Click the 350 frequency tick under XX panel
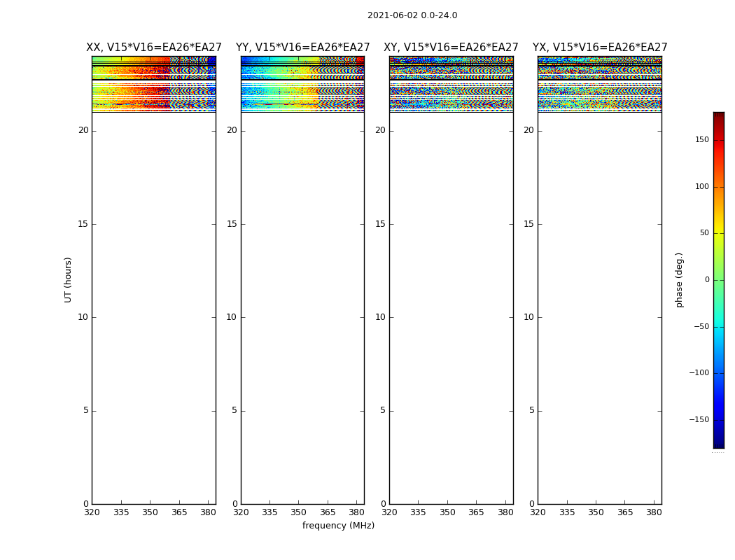 click(x=150, y=512)
